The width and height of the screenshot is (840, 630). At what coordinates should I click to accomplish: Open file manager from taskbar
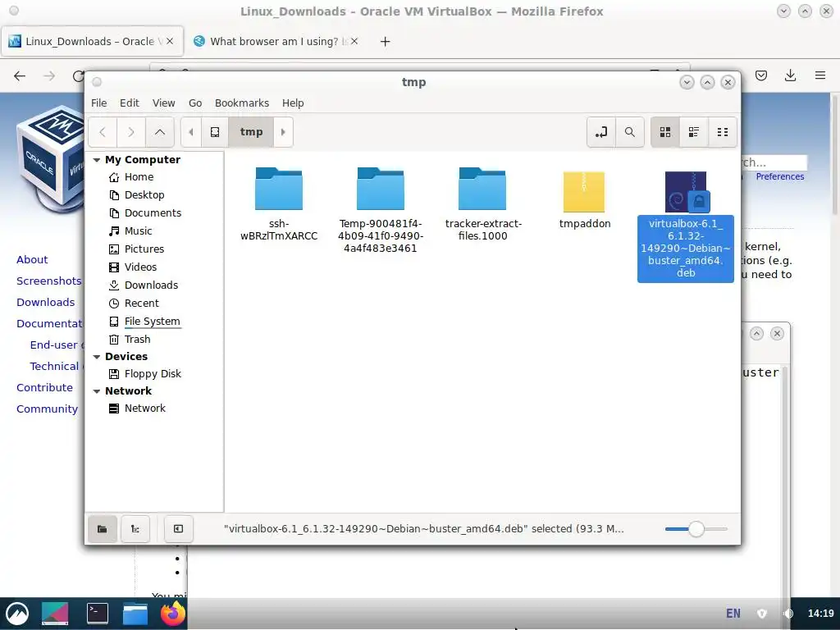(135, 614)
